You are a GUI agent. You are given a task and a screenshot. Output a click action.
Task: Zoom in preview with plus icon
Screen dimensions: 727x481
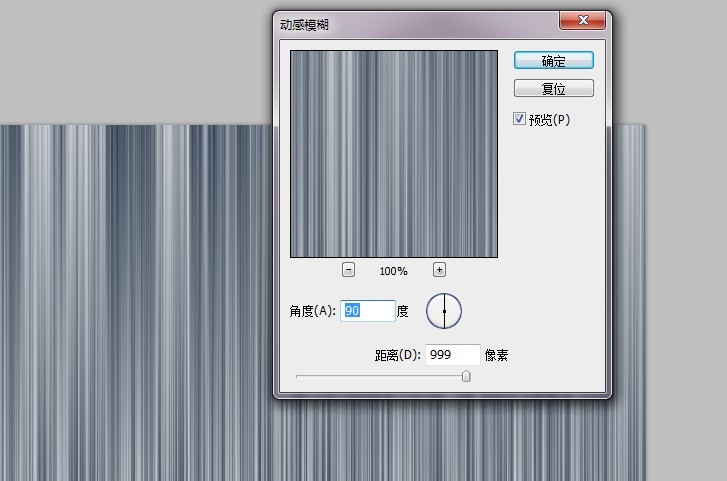tap(439, 270)
